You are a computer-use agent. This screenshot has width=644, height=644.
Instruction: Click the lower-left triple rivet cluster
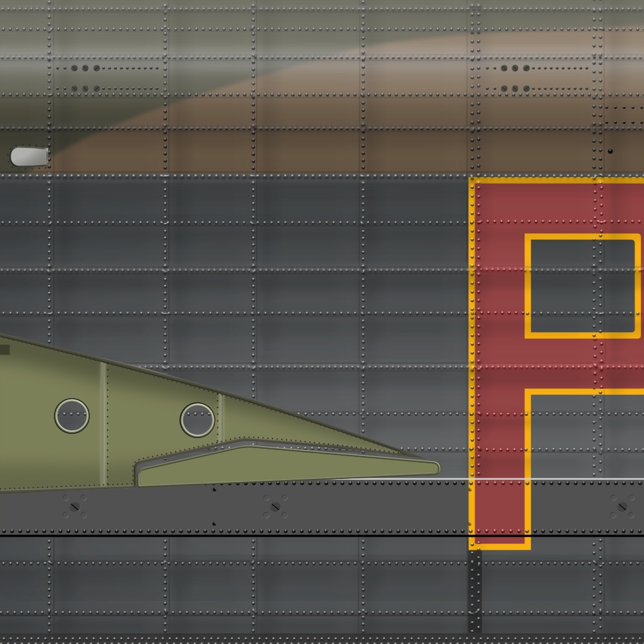[85, 89]
